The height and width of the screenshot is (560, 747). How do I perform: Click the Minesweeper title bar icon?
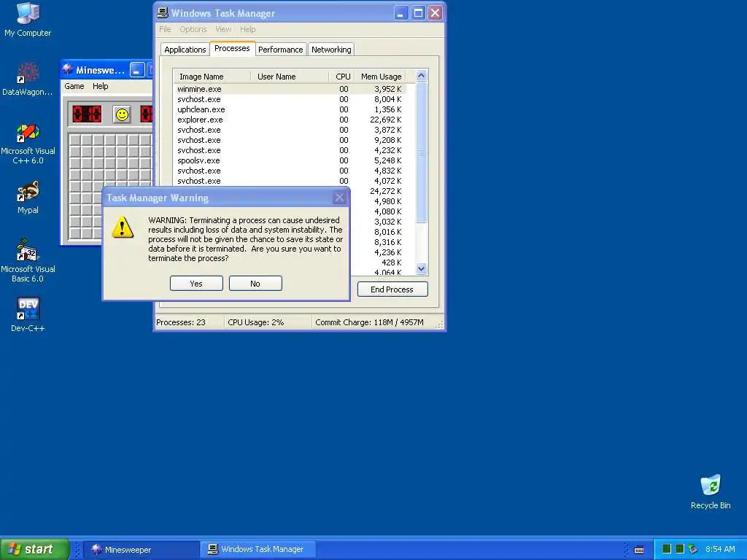pyautogui.click(x=68, y=69)
